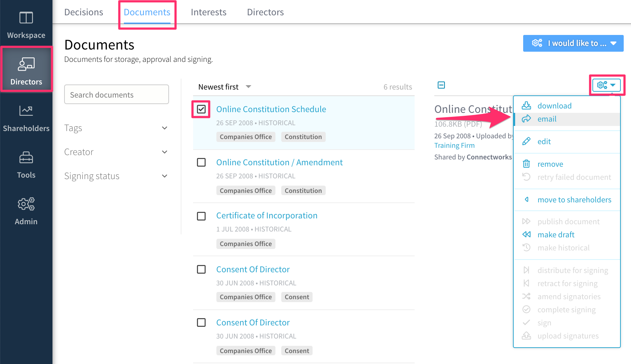
Task: Click the make draft rewind icon
Action: click(x=526, y=234)
